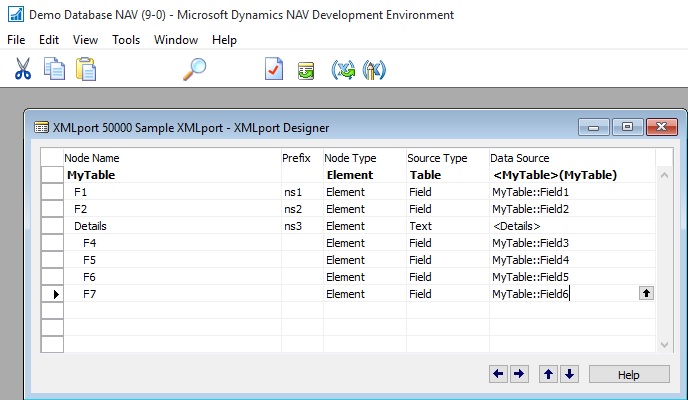Screen dimensions: 688x400
Task: Click the ns2 prefix cell
Action: click(x=302, y=209)
